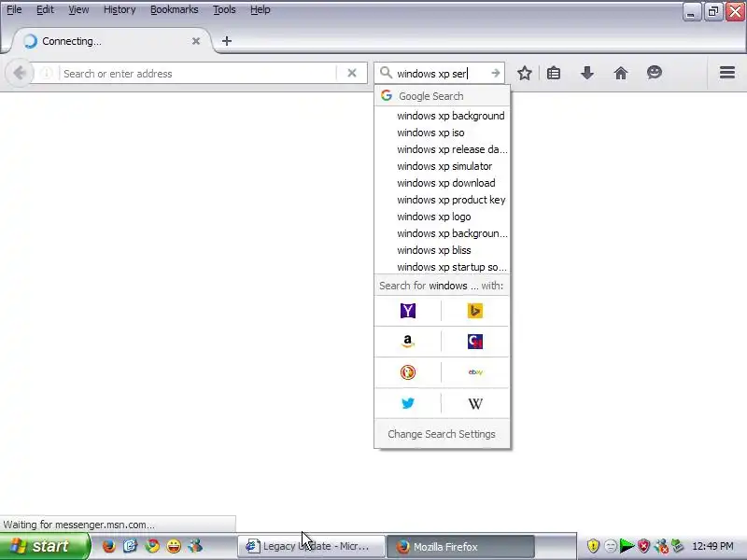Click the Start button
Viewport: 747px width, 560px height.
coord(45,546)
